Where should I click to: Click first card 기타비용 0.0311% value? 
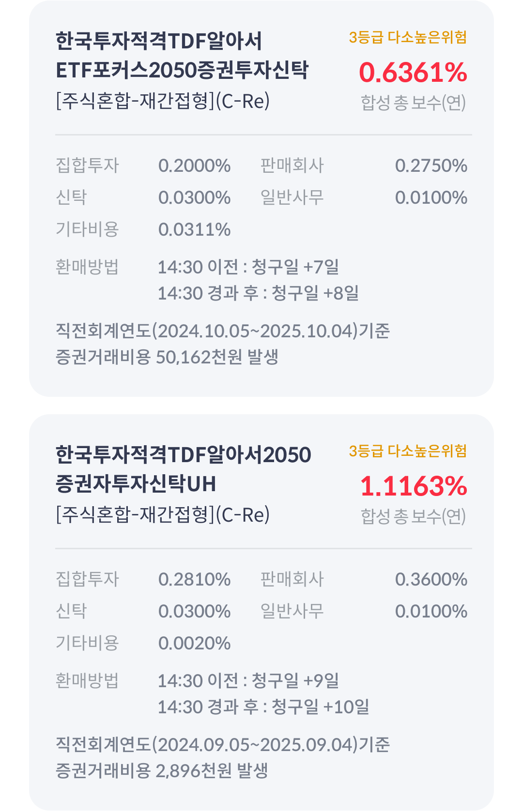tap(195, 229)
